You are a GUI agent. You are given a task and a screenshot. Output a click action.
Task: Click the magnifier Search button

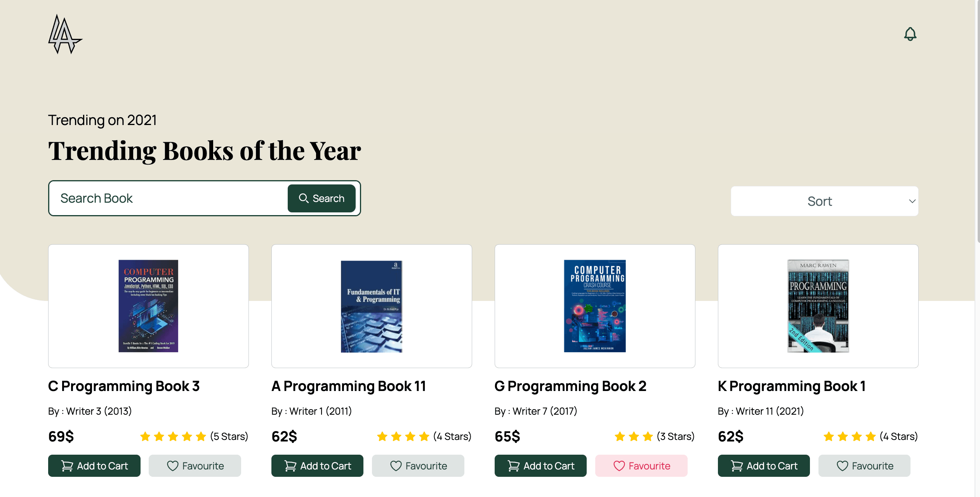pyautogui.click(x=321, y=198)
